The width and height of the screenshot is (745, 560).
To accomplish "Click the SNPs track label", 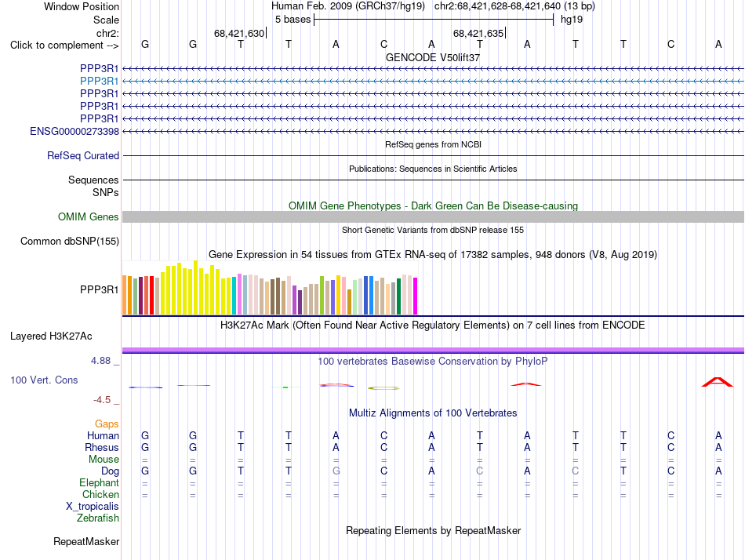I will tap(106, 192).
